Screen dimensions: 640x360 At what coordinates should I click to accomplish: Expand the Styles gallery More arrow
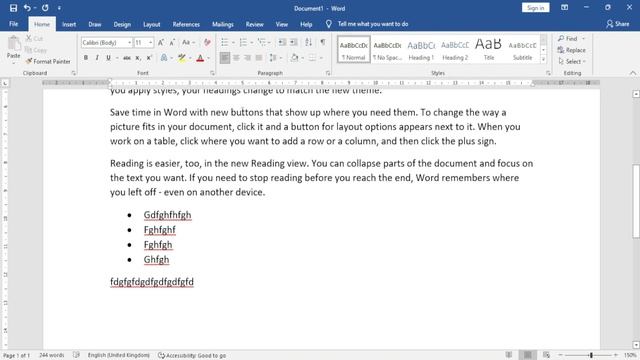[543, 60]
